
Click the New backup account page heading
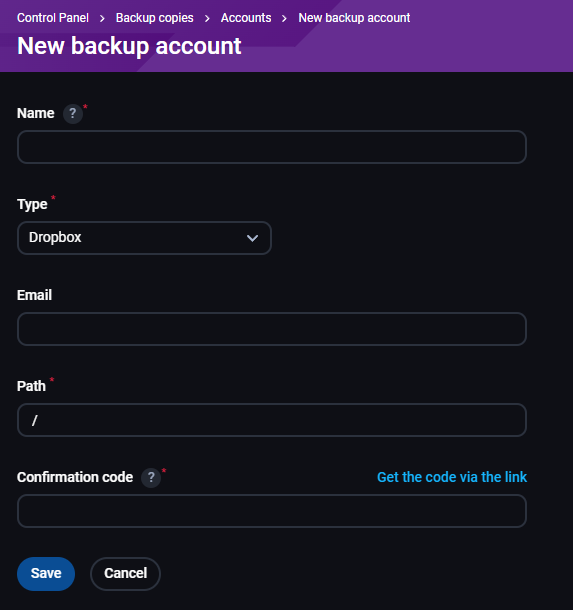[x=129, y=46]
